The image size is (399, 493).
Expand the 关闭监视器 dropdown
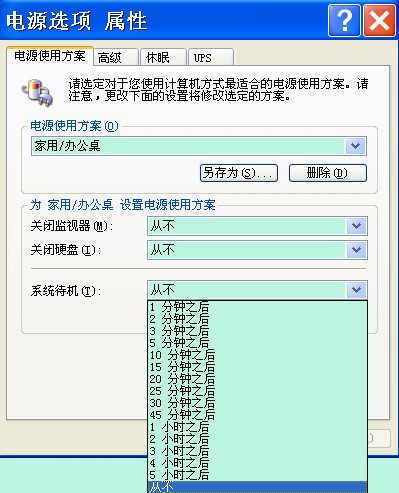[356, 226]
